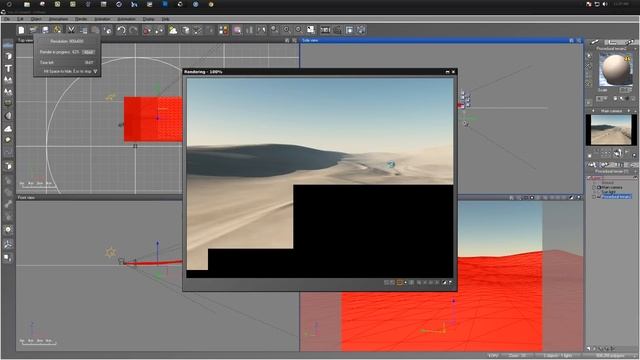
Task: Select Procedural terrain row in layer list
Action: pos(616,197)
